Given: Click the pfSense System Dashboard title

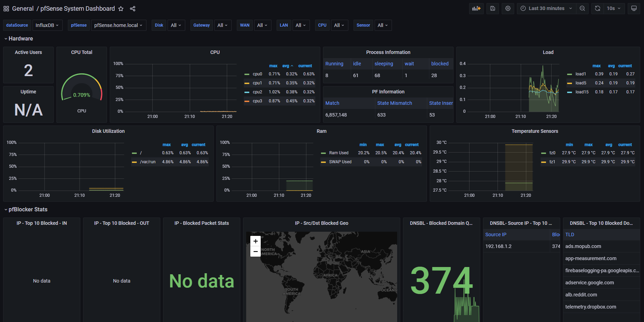Looking at the screenshot, I should click(78, 9).
